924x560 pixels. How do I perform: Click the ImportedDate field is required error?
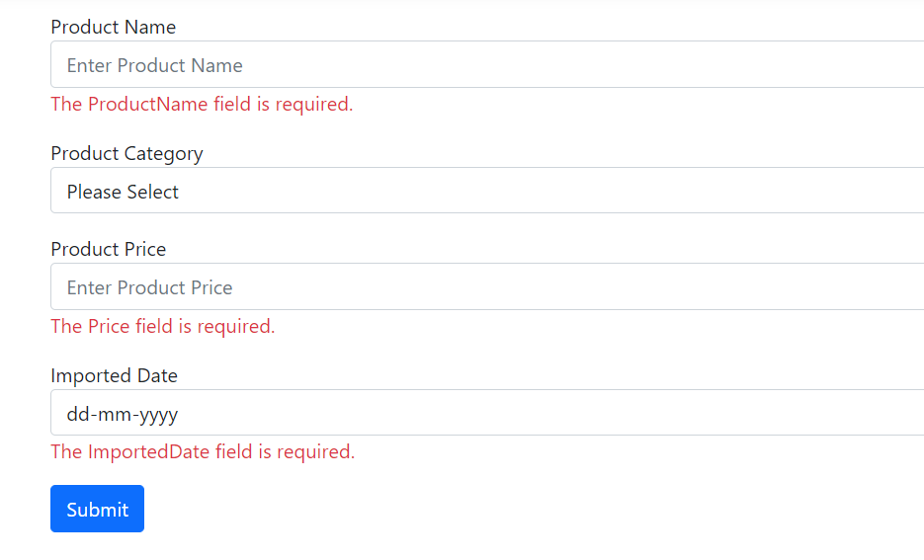click(203, 452)
